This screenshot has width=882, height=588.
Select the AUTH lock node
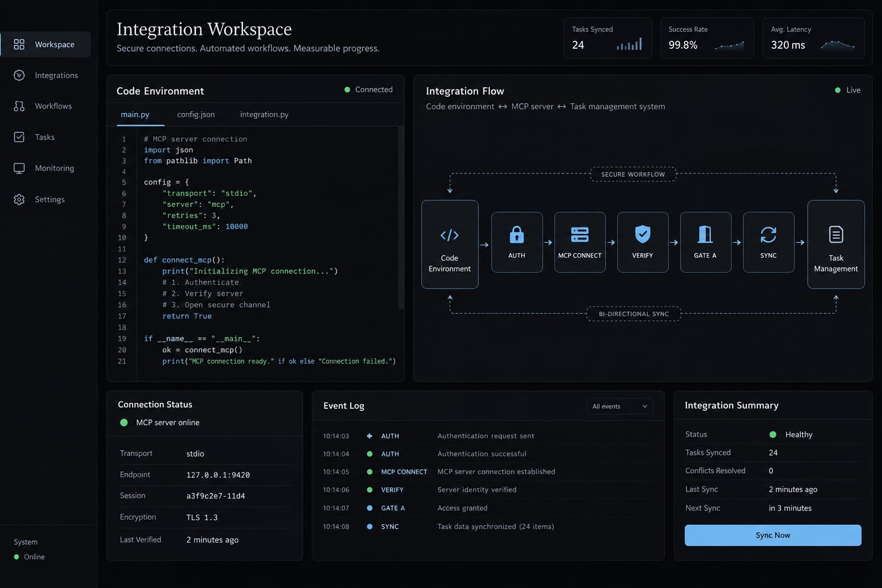(517, 242)
